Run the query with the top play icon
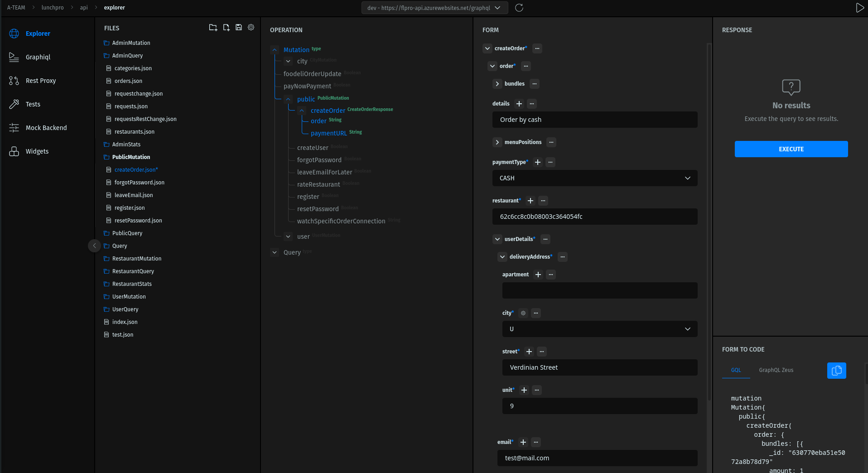 [859, 8]
